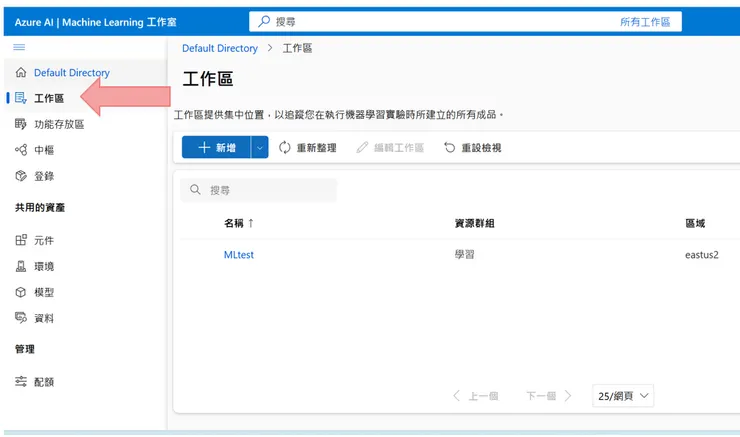Viewport: 740px width, 437px height.
Task: Sort by the 區域 column header
Action: click(x=695, y=223)
